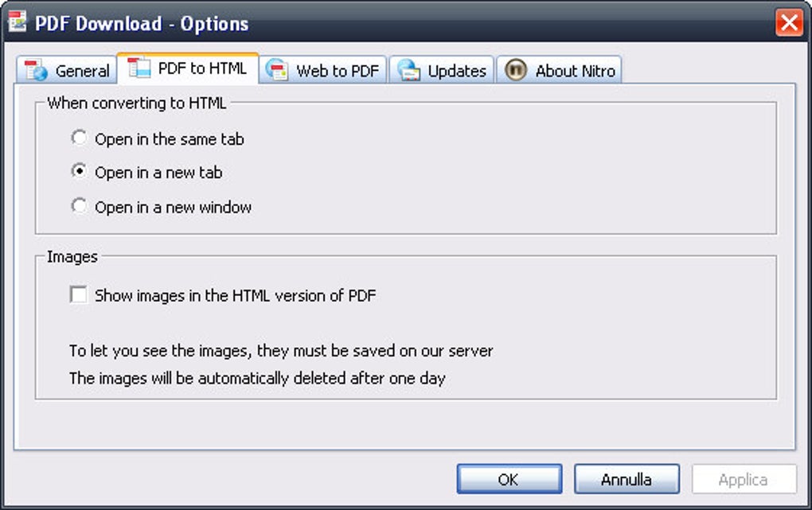The image size is (812, 510).
Task: Open the About Nitro tab
Action: [575, 71]
